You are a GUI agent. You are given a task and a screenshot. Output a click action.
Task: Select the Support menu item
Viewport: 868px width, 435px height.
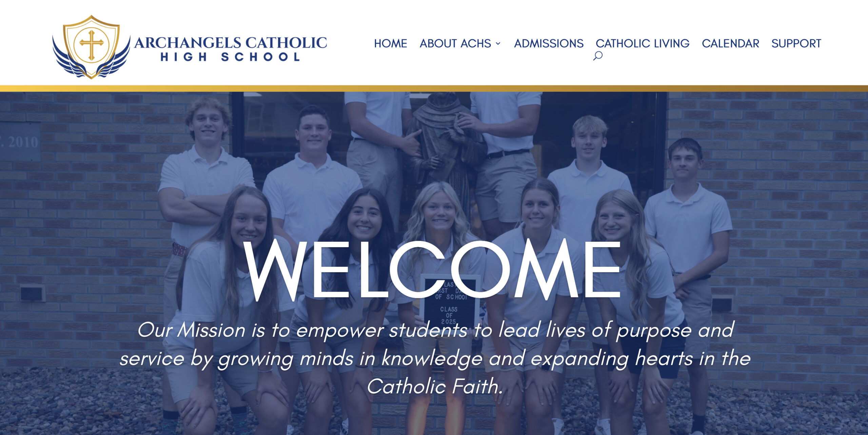point(796,43)
